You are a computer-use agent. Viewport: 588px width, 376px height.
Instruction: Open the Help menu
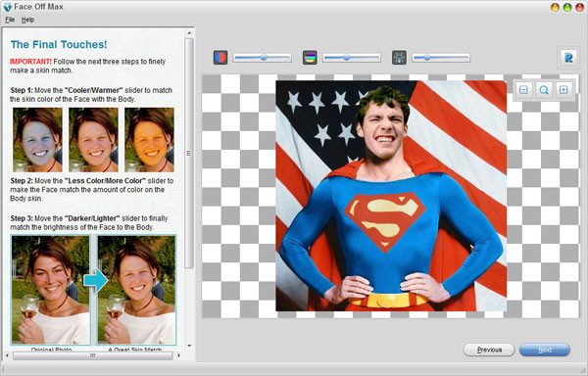point(27,20)
